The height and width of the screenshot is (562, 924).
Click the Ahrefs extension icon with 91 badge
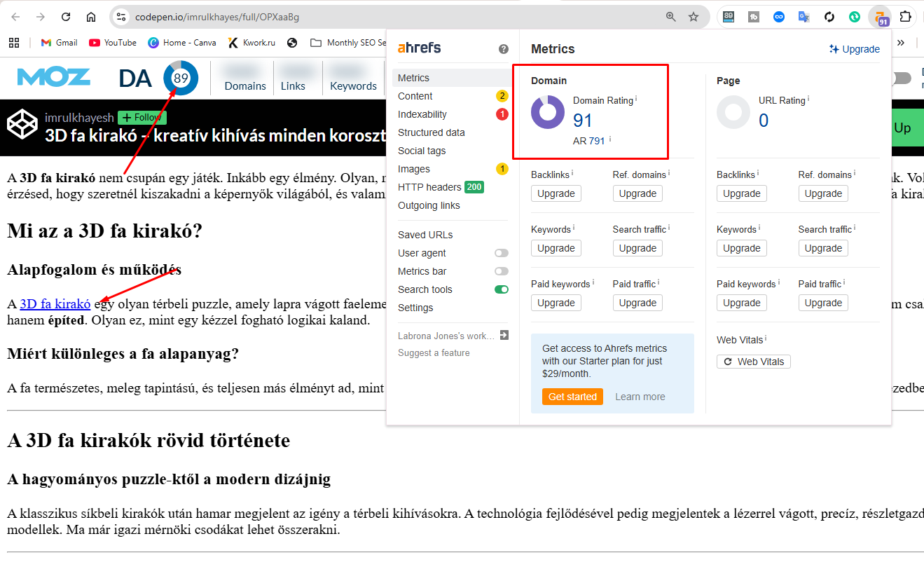[x=880, y=17]
